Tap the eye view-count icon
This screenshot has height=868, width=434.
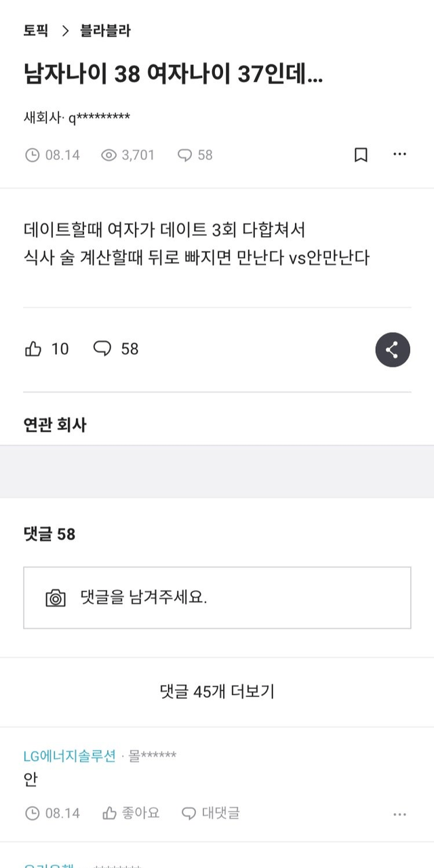108,155
